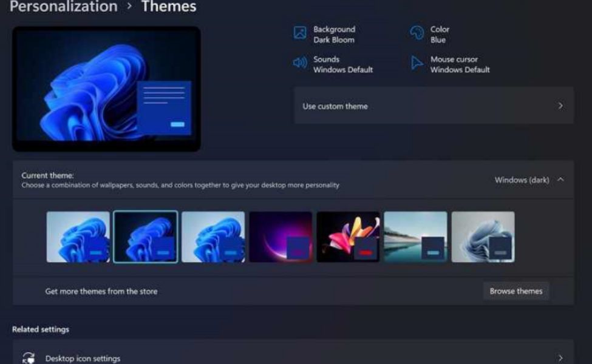Click the 'Choose a combination of wallpapers' description

[180, 185]
